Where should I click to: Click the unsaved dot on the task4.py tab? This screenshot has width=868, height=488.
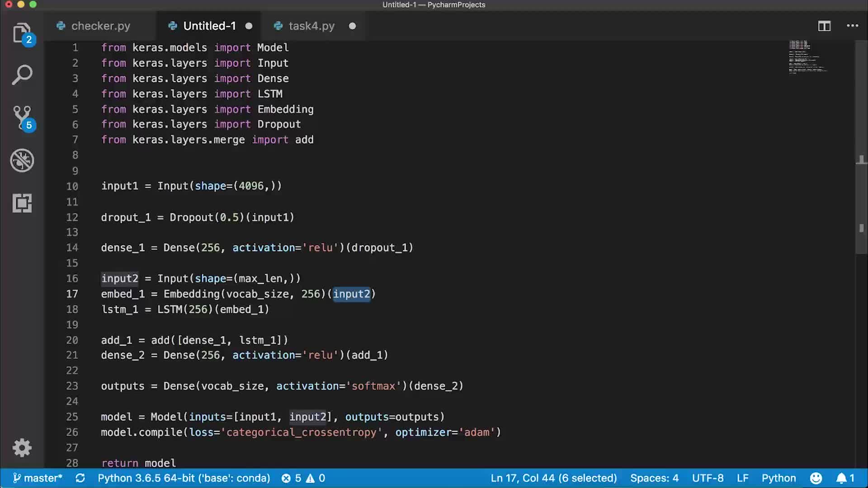[x=352, y=26]
